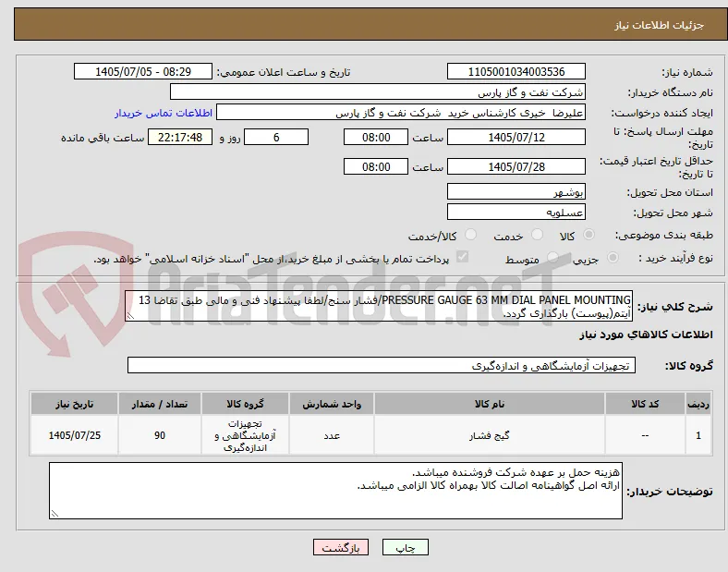Select the متوسط purchase type radio
Image resolution: width=728 pixels, height=572 pixels.
coord(552,258)
